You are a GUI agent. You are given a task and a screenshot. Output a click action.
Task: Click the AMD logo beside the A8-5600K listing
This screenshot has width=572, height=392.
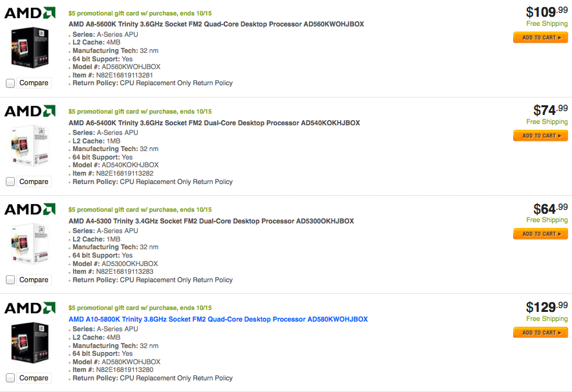[30, 13]
